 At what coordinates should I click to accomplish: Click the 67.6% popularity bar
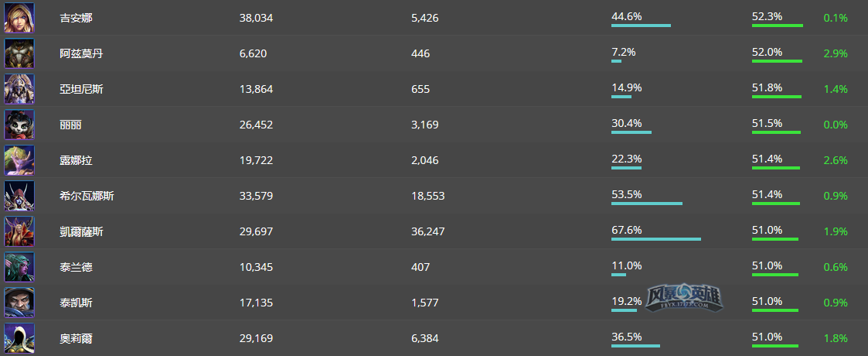click(656, 239)
